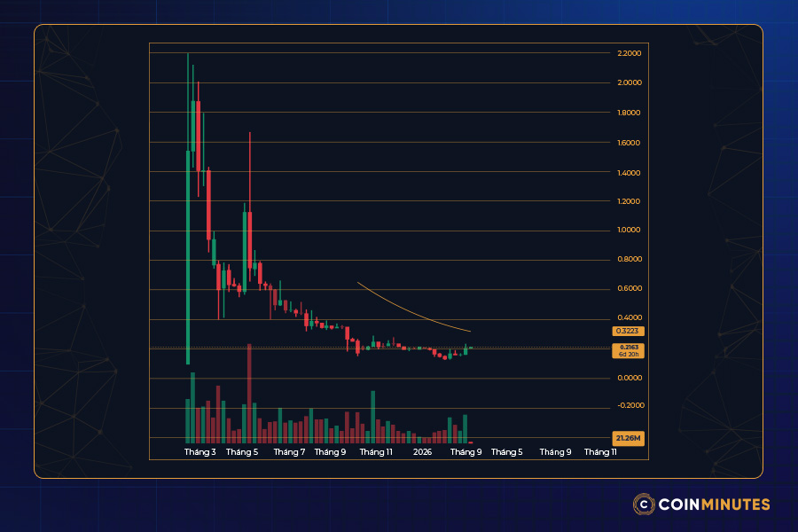
Task: Click the -0.2000 price axis label
Action: [x=629, y=405]
